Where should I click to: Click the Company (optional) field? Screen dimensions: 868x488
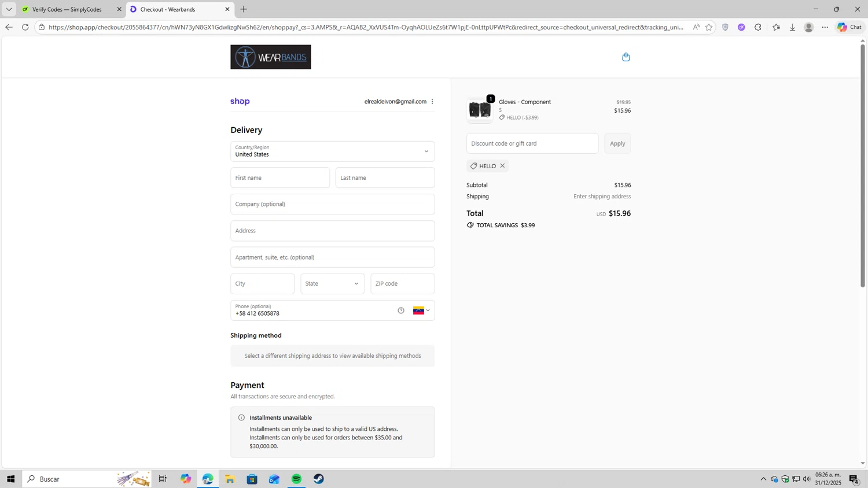(x=332, y=204)
